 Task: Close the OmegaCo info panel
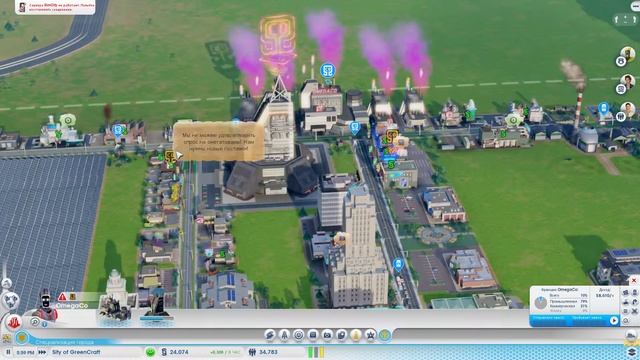634,280
